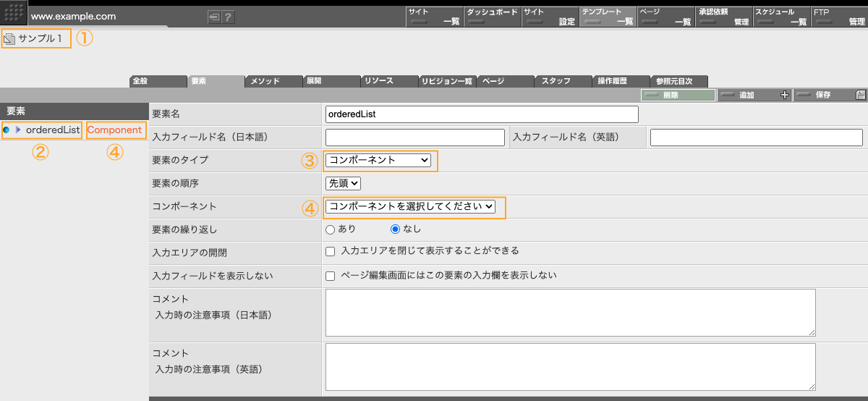Switch to the 操作履歴 tab

click(621, 81)
